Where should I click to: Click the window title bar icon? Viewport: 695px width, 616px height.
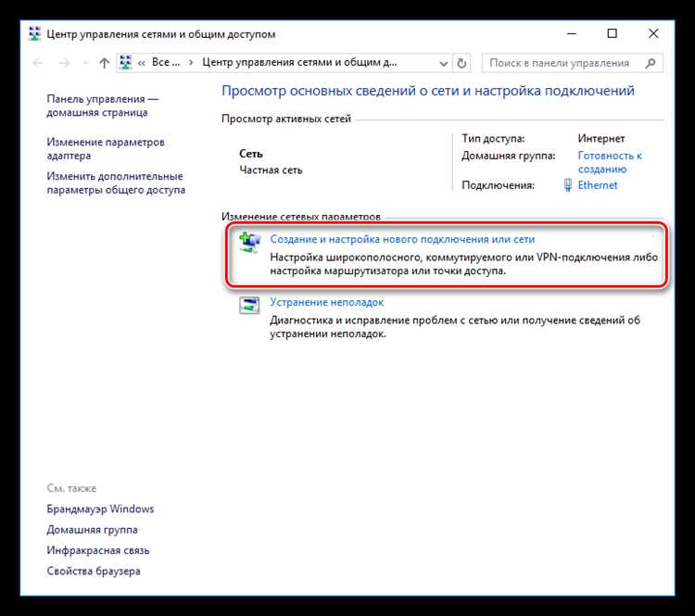34,34
